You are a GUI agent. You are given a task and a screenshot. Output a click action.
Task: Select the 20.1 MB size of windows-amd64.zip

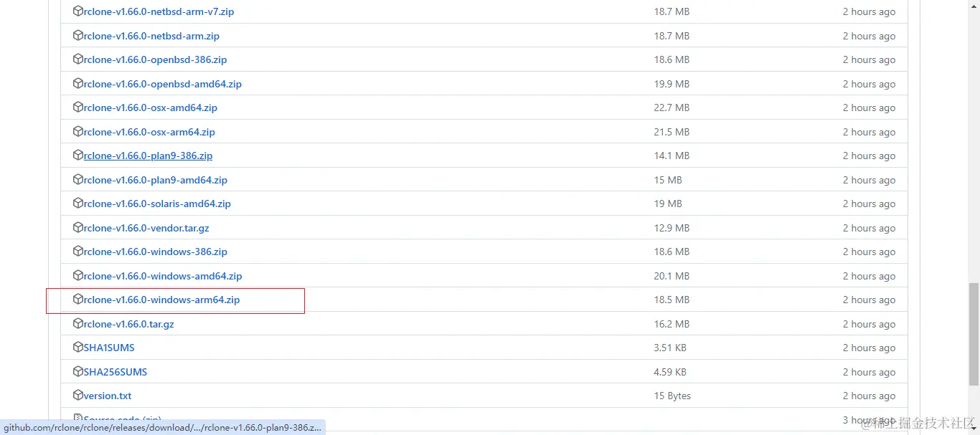(x=672, y=276)
